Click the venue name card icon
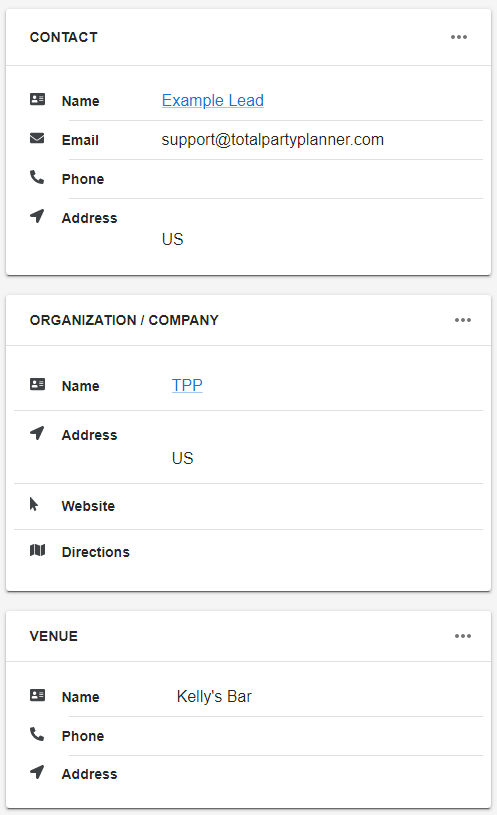This screenshot has width=497, height=815. [x=37, y=695]
